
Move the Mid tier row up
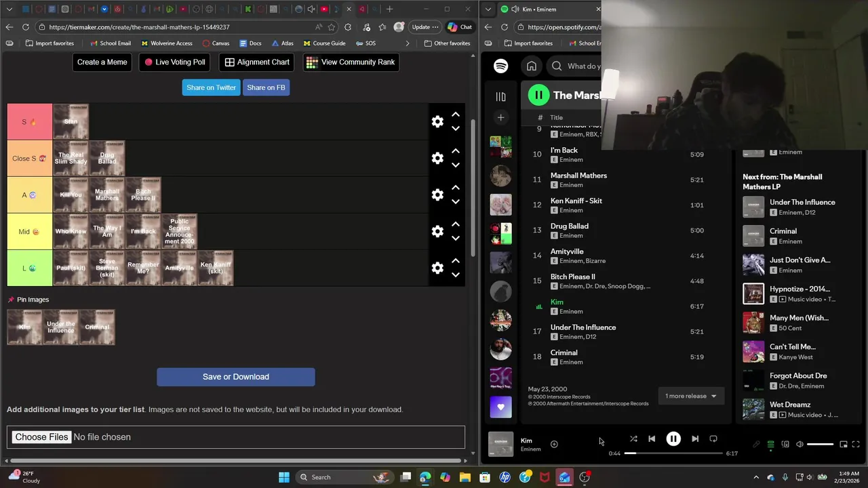(456, 224)
